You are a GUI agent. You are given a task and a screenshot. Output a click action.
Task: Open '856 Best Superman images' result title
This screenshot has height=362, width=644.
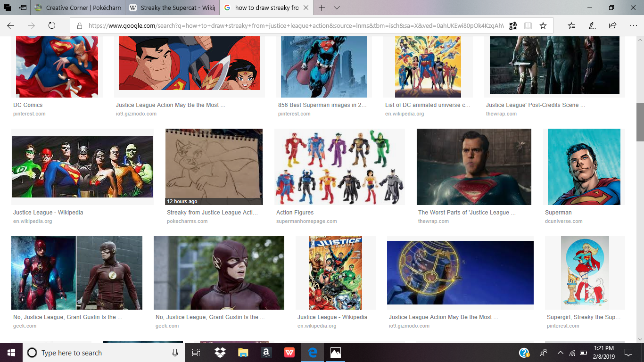coord(322,105)
